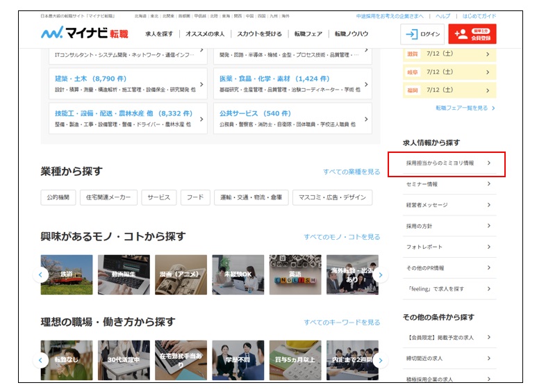This screenshot has height=392, width=546.
Task: Open 締切間近の求人 item
Action: 449,359
